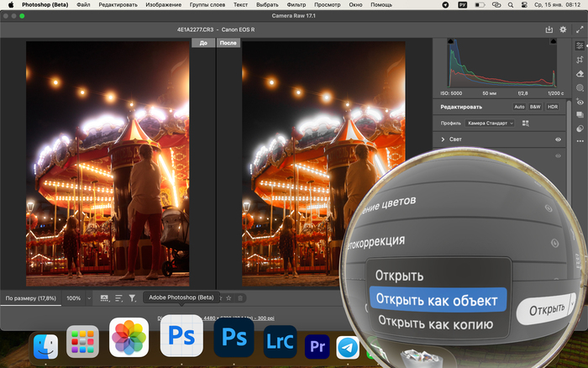Open the Просмотр menu
This screenshot has height=368, width=588.
[x=328, y=5]
